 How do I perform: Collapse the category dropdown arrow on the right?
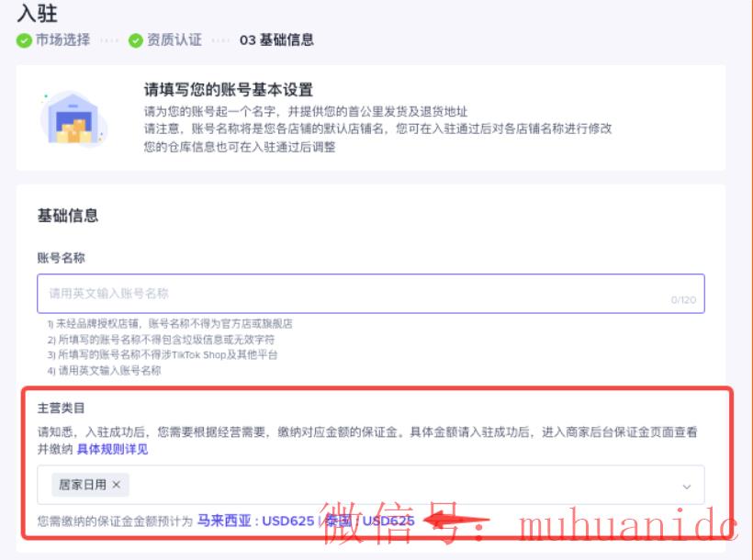(685, 486)
